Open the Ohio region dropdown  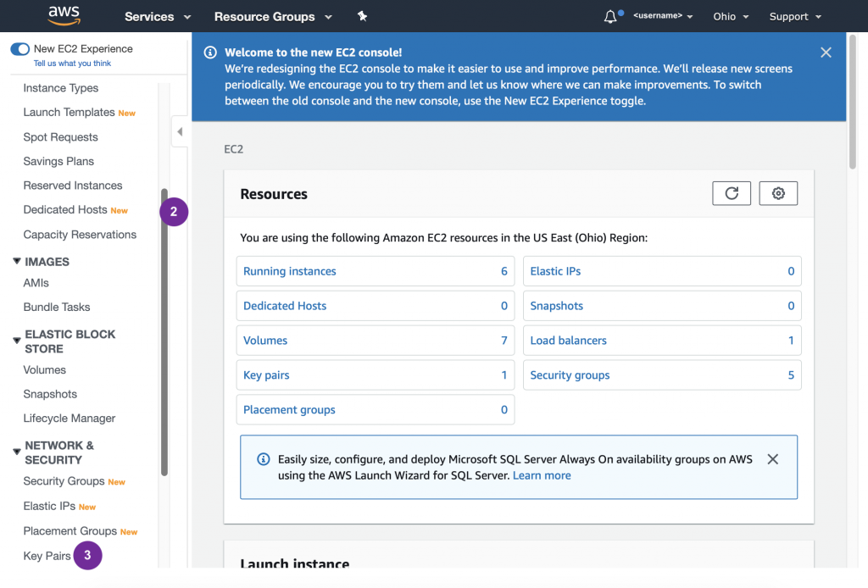[731, 17]
